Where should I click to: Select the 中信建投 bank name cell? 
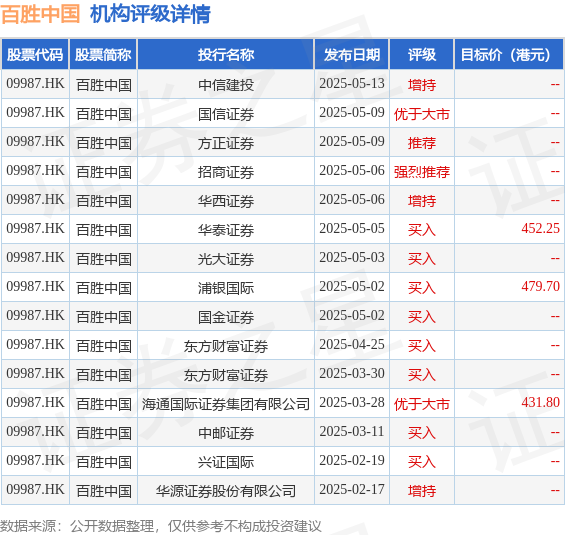[226, 85]
